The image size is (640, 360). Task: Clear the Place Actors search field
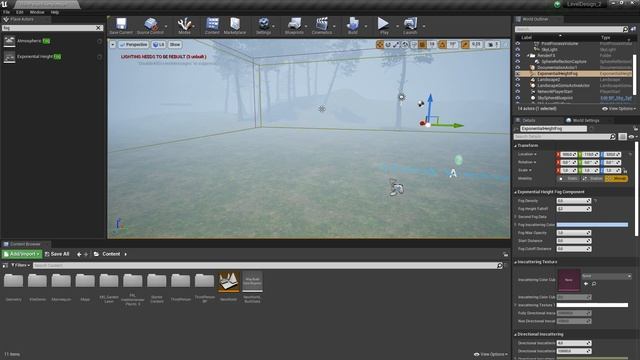(x=98, y=28)
